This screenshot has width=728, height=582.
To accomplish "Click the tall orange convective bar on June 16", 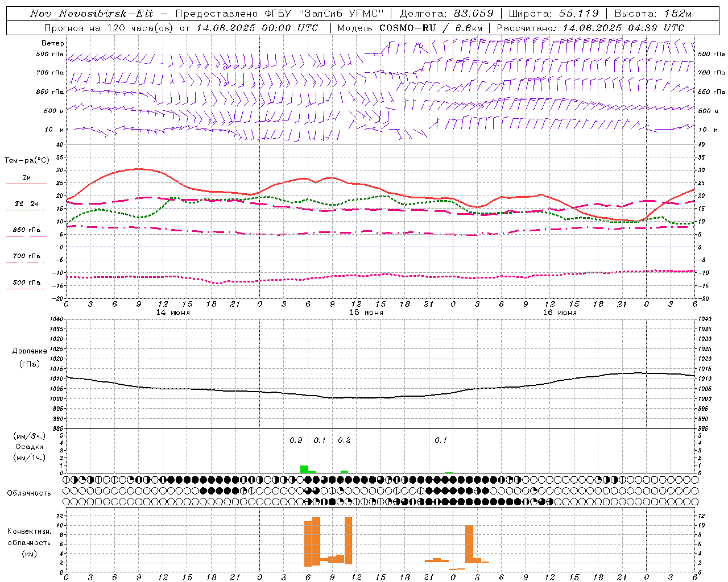I will (469, 544).
